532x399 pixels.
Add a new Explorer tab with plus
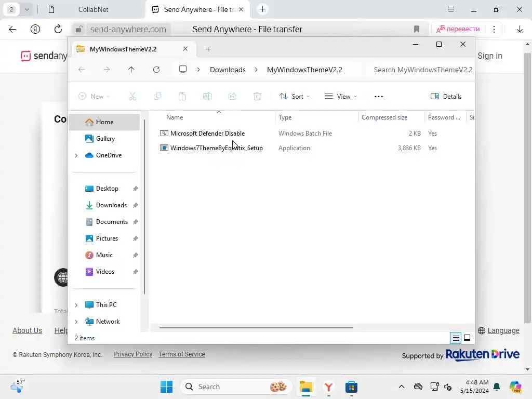(x=208, y=49)
